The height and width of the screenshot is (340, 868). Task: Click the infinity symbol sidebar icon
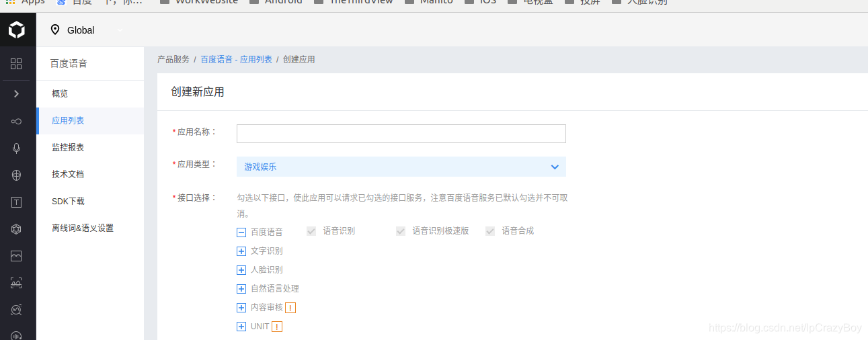[17, 121]
